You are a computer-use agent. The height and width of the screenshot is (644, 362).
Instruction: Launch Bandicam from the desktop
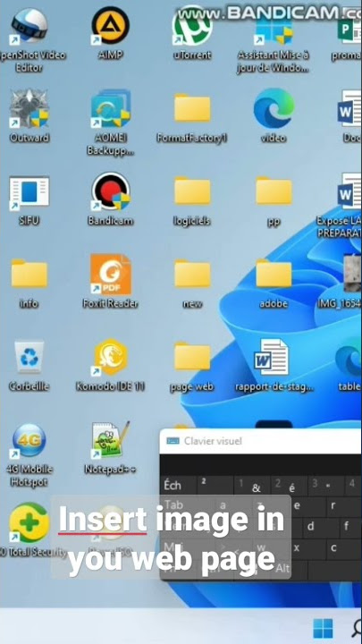click(x=111, y=191)
